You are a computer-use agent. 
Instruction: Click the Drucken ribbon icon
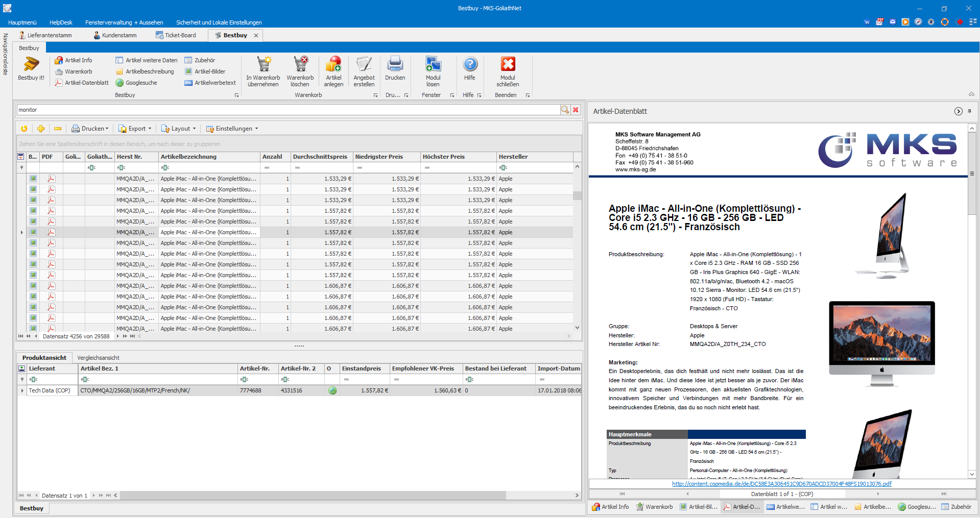click(x=395, y=68)
